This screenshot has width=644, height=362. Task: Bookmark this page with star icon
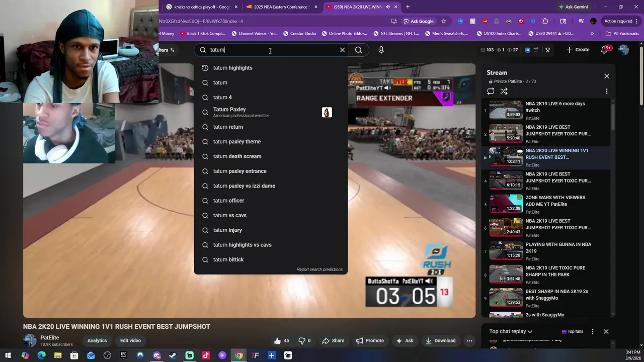(443, 21)
